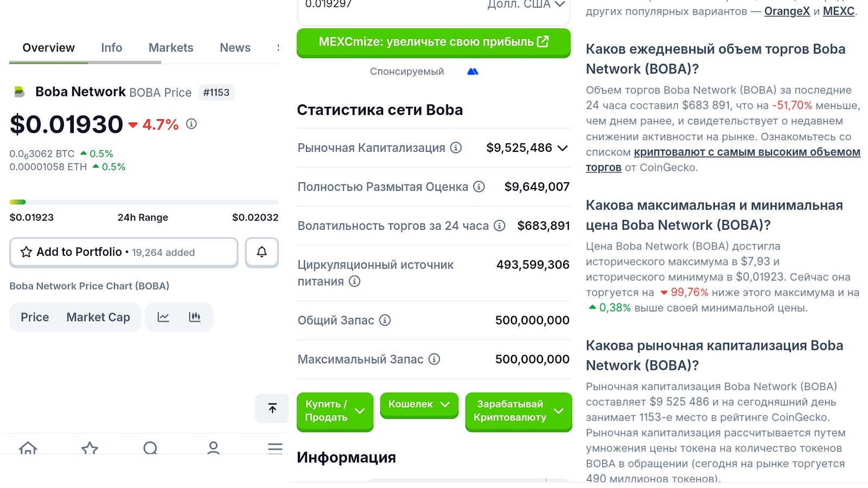The height and width of the screenshot is (488, 868).
Task: Open the user account icon in bottom bar
Action: [x=213, y=448]
